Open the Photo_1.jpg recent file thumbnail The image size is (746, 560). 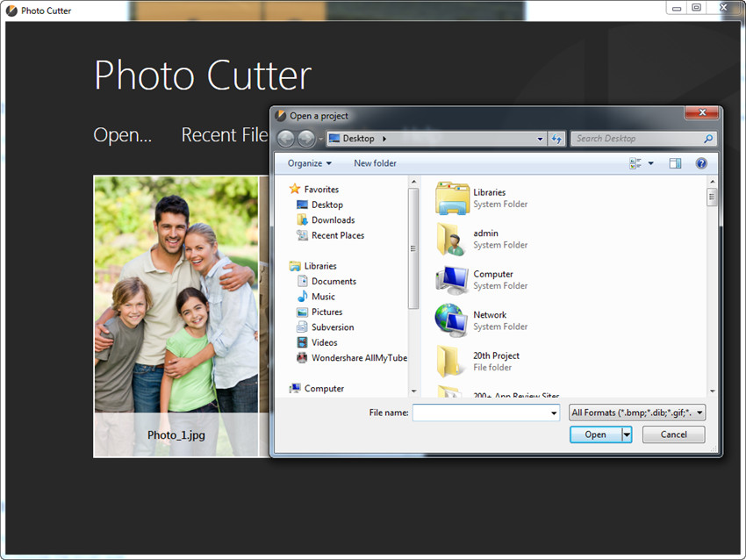(176, 316)
